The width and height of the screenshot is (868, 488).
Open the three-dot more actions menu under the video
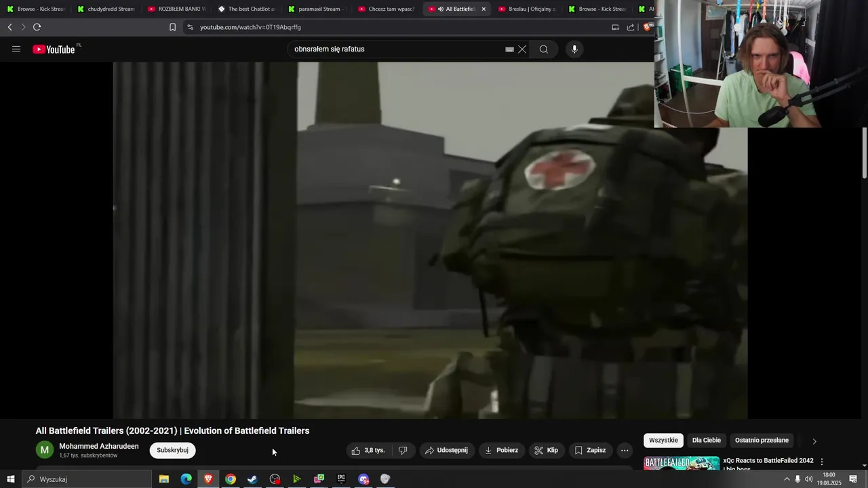pos(625,450)
